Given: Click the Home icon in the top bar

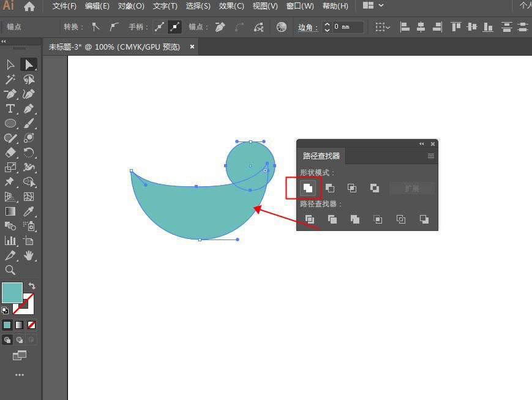Looking at the screenshot, I should click(29, 6).
